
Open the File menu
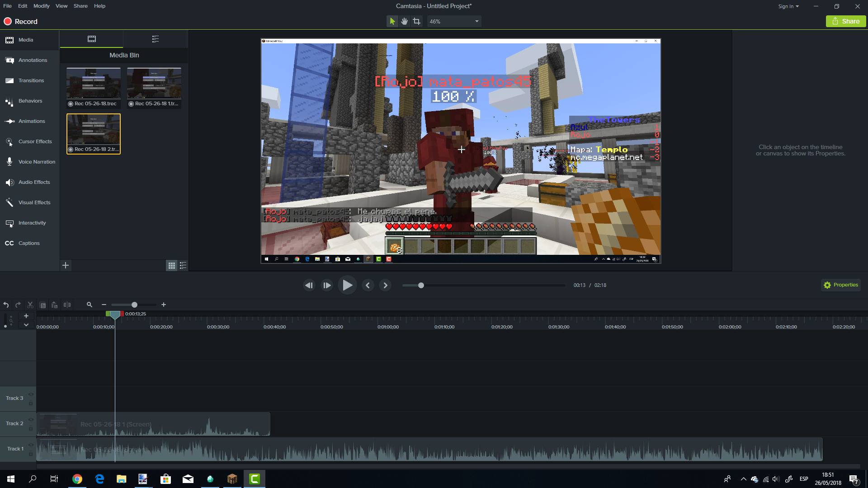7,6
